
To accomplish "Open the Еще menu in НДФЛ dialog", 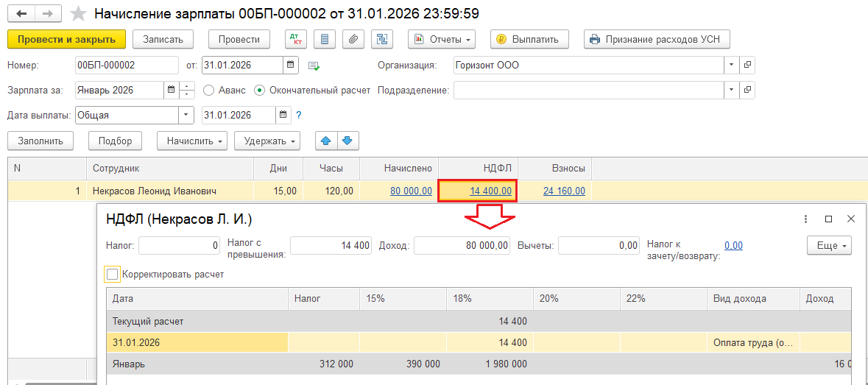I will click(x=829, y=246).
